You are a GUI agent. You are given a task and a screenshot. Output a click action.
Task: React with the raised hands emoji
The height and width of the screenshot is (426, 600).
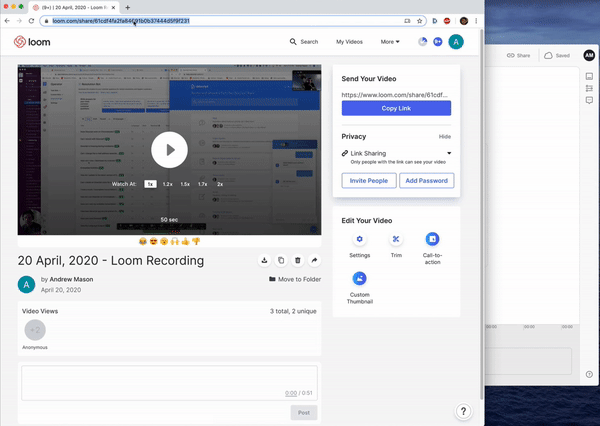pos(175,241)
